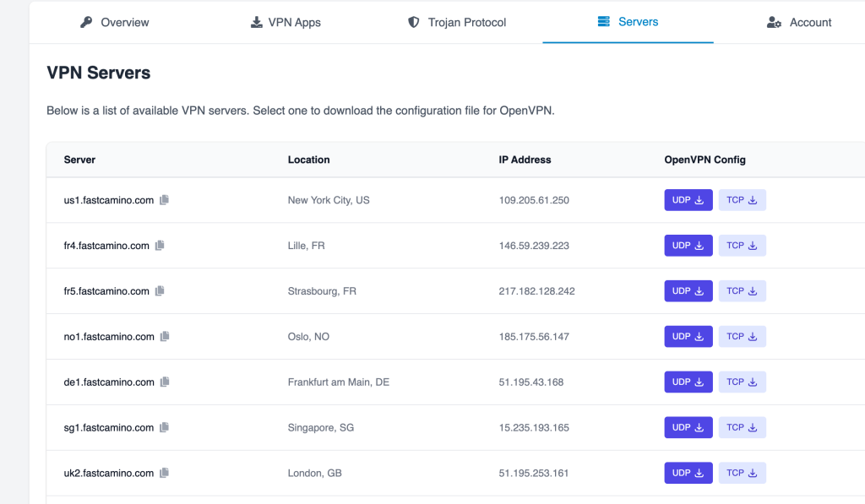The image size is (865, 504).
Task: Copy the uk2.fastcamino.com server hostname
Action: coord(165,474)
